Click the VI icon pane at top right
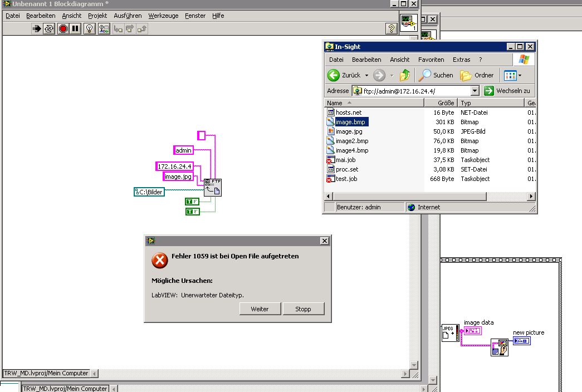Viewport: 582px width, 392px height. (409, 23)
